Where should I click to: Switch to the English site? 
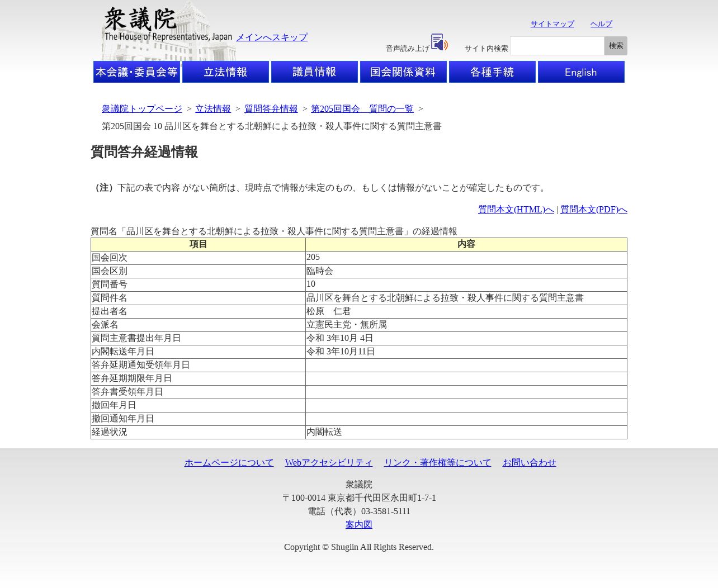[x=581, y=72]
